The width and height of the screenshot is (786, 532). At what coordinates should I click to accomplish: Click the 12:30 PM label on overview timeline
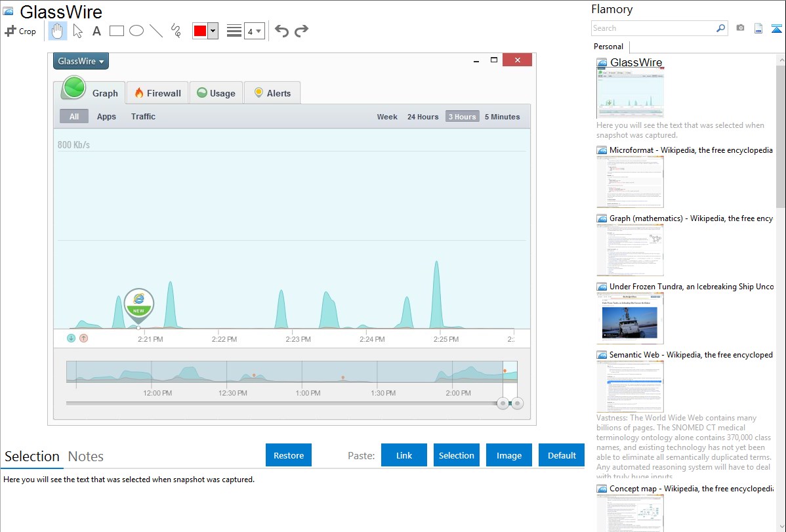pos(233,393)
